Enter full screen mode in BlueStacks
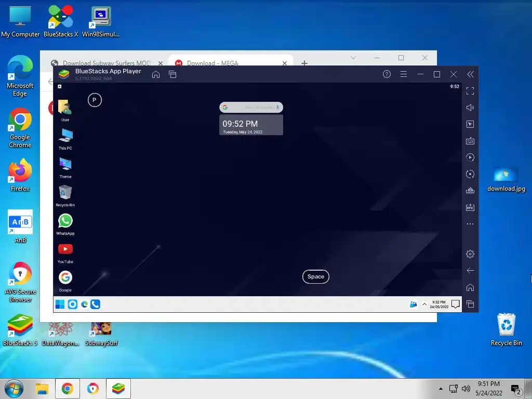 470,91
